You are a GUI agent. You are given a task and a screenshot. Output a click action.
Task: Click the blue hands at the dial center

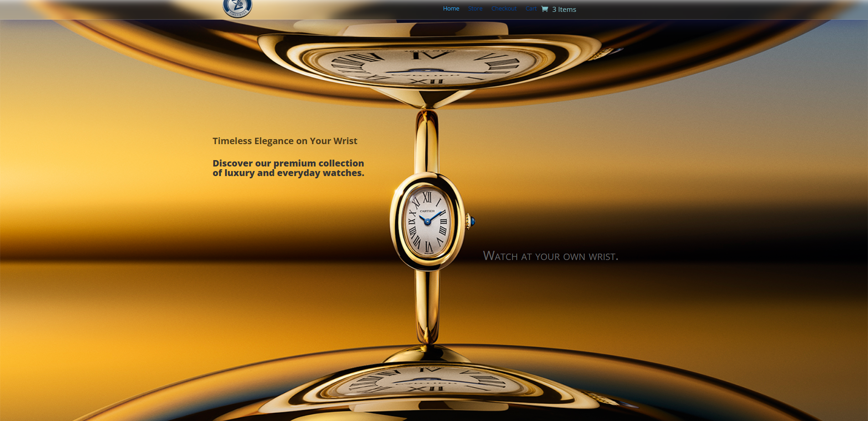427,221
